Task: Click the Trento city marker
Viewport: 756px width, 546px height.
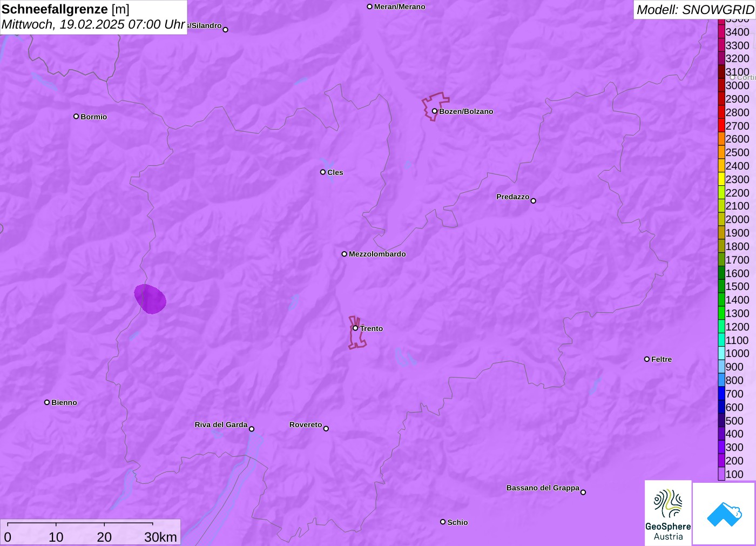Action: [x=355, y=328]
